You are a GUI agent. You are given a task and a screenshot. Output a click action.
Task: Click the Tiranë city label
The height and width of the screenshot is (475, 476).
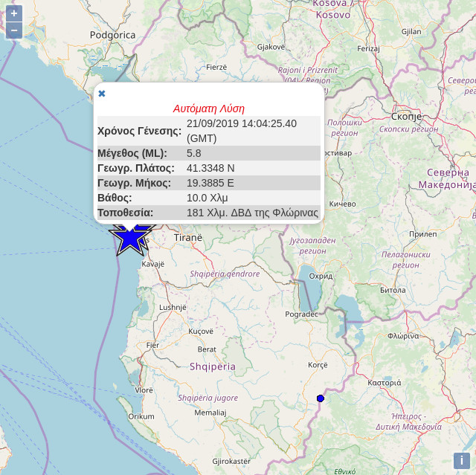[x=187, y=238]
